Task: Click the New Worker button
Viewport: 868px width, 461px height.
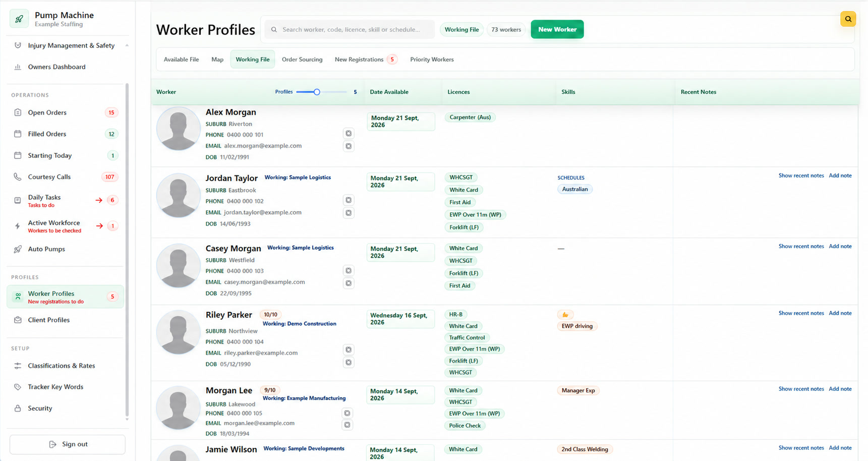Action: point(557,29)
